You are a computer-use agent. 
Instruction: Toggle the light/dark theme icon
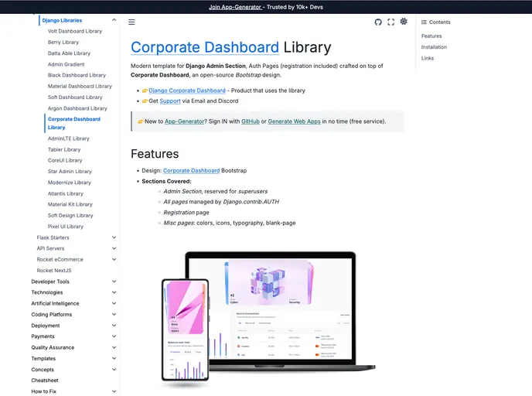click(404, 22)
